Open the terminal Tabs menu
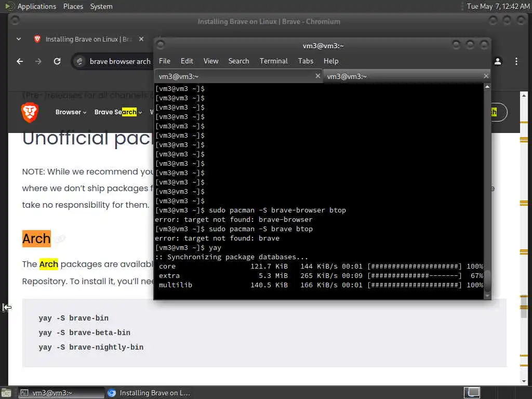This screenshot has height=399, width=532. click(x=305, y=61)
